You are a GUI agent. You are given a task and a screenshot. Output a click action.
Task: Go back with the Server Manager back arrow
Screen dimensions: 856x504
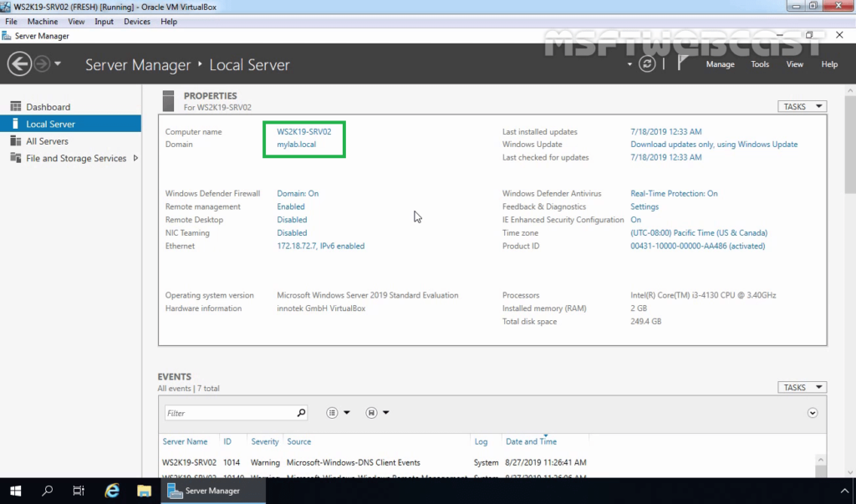(19, 64)
